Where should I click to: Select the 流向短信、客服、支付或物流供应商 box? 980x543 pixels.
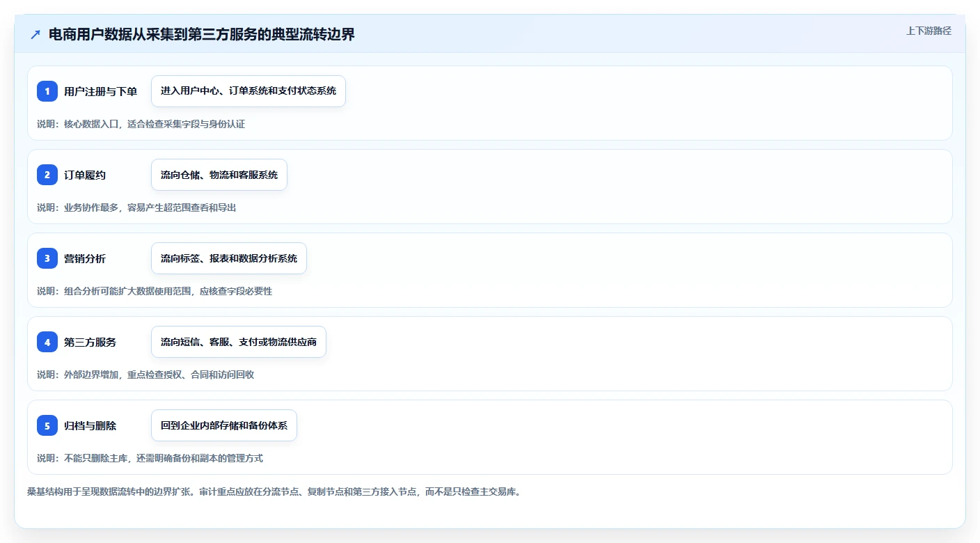(239, 342)
